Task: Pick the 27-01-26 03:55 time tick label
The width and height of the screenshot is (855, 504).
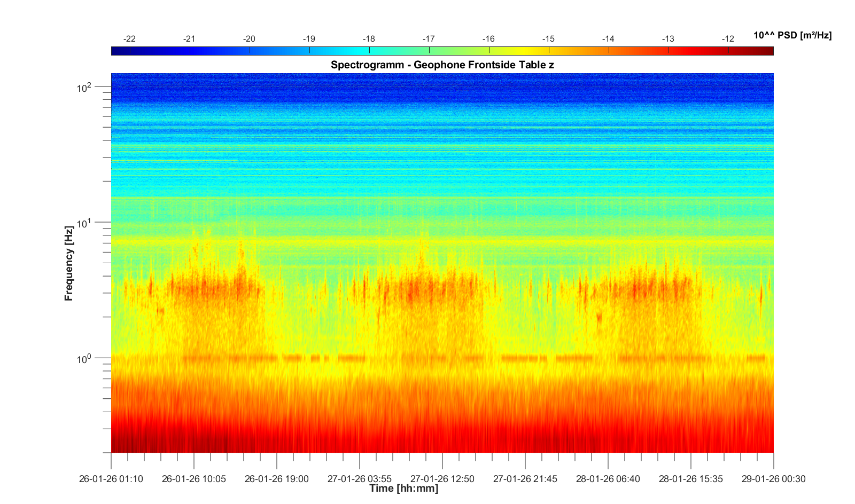Action: 360,479
